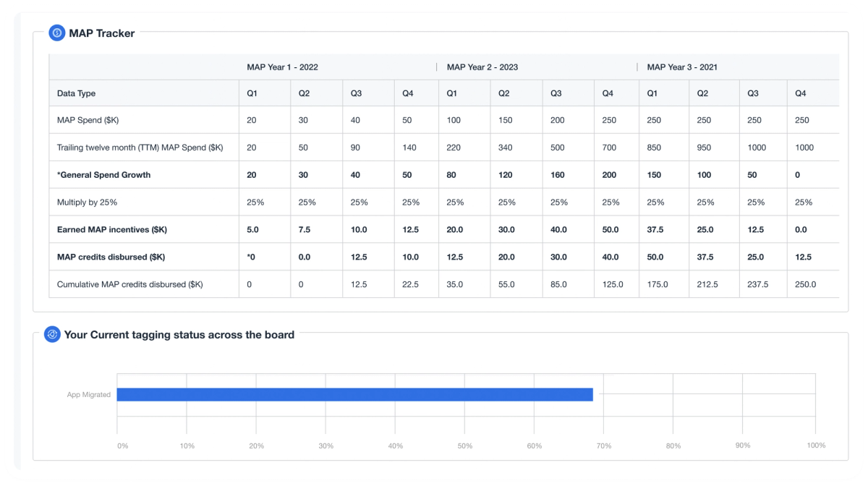This screenshot has width=868, height=486.
Task: Click the Current tagging status section title
Action: 179,335
